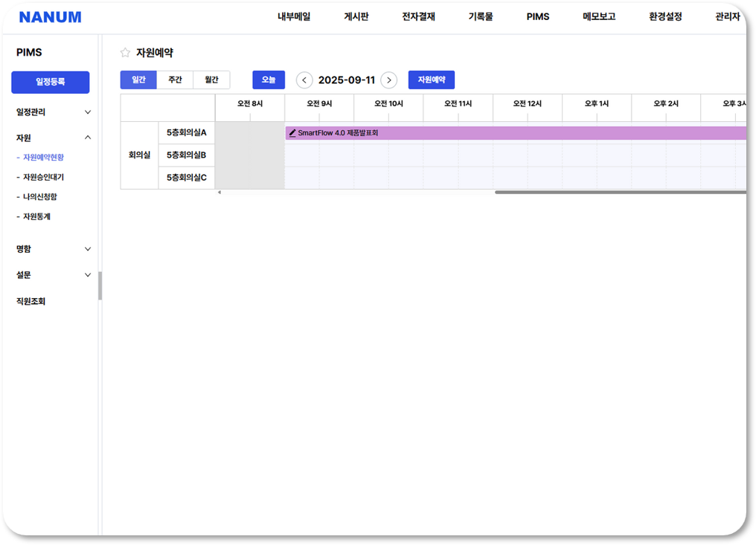Go to previous day with left arrow
The width and height of the screenshot is (756, 545).
[304, 80]
